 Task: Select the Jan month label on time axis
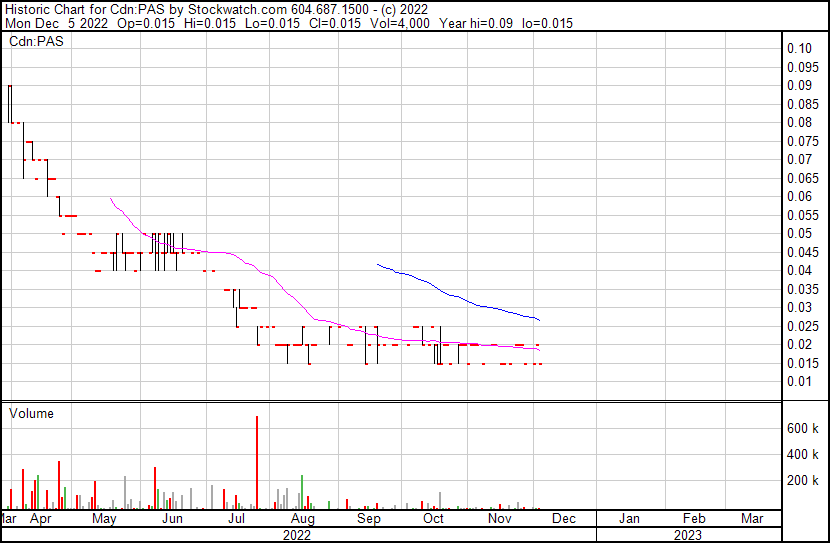630,519
